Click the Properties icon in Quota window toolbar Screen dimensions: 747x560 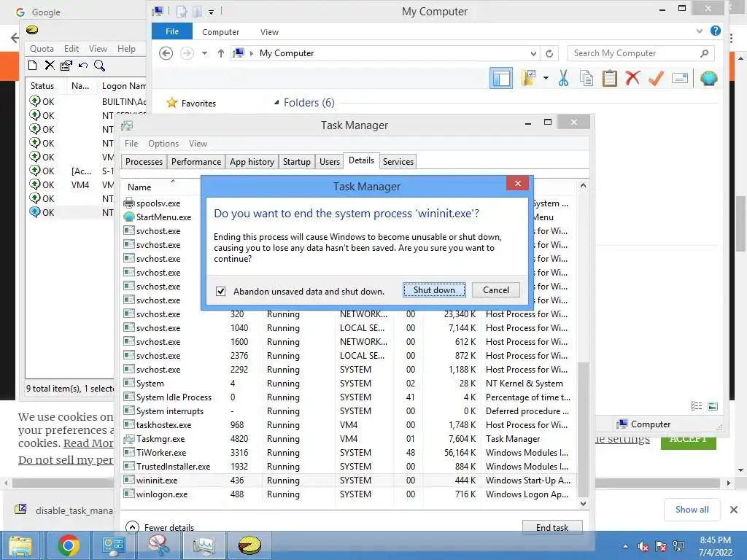click(66, 66)
